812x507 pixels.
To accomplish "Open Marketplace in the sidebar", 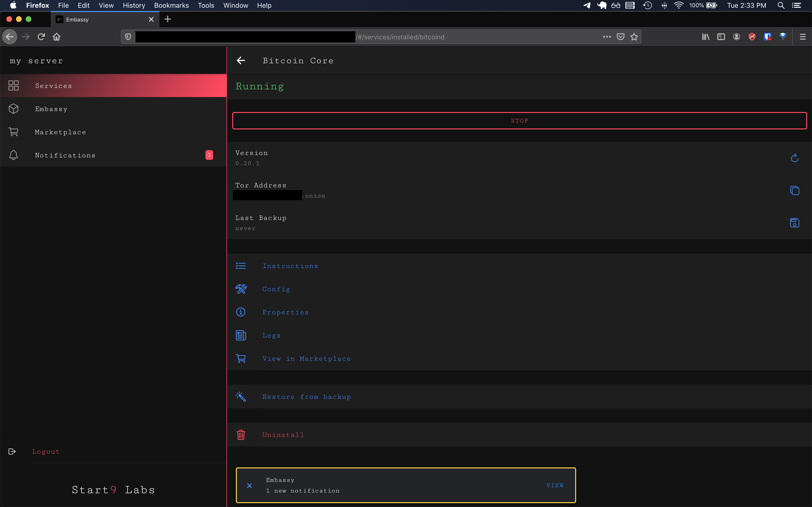I will click(x=60, y=132).
